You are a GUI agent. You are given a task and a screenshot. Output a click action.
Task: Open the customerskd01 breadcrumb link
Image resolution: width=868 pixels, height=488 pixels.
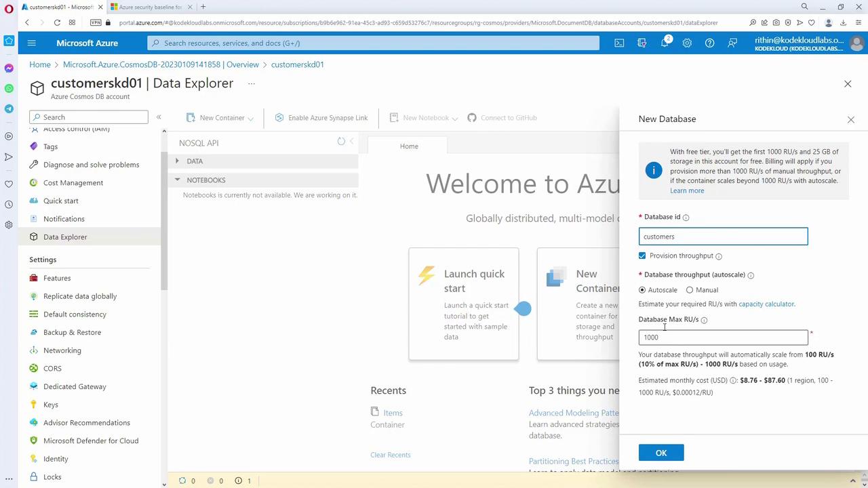click(298, 64)
